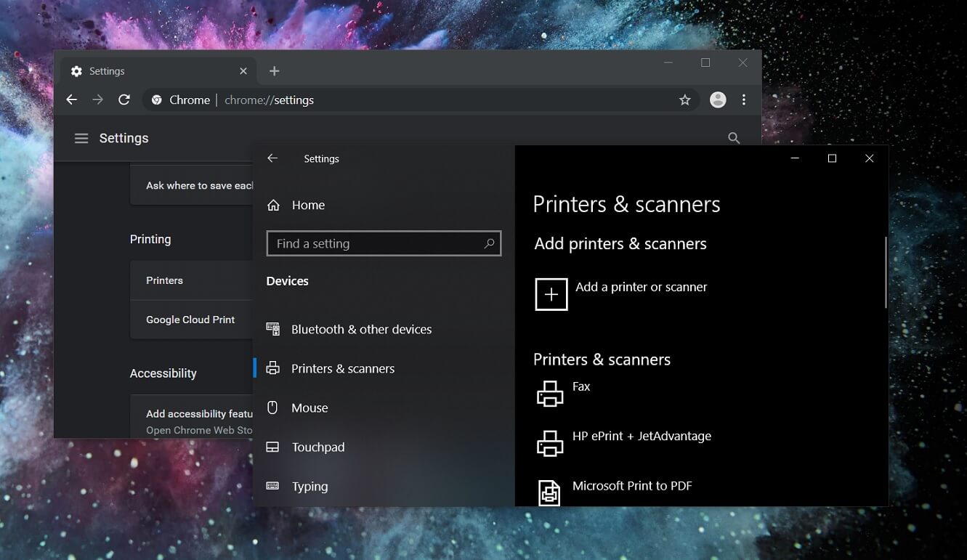Screen dimensions: 967x560
Task: Open a new Chrome tab
Action: pos(274,71)
